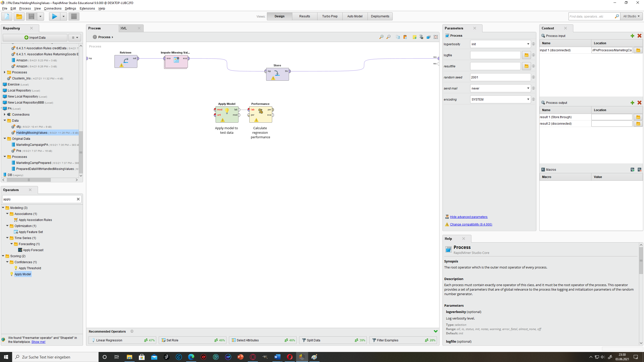644x362 pixels.
Task: Open the Process menu
Action: click(x=25, y=9)
